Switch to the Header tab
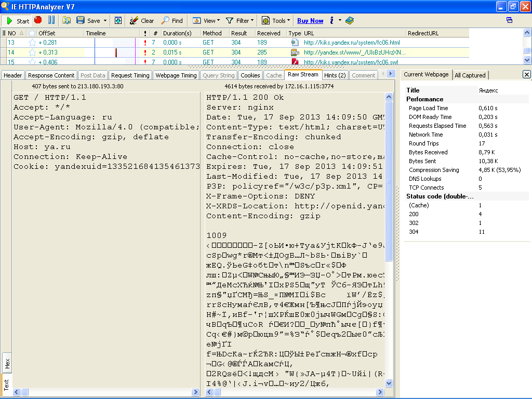Viewport: 532px width, 399px height. click(x=13, y=75)
